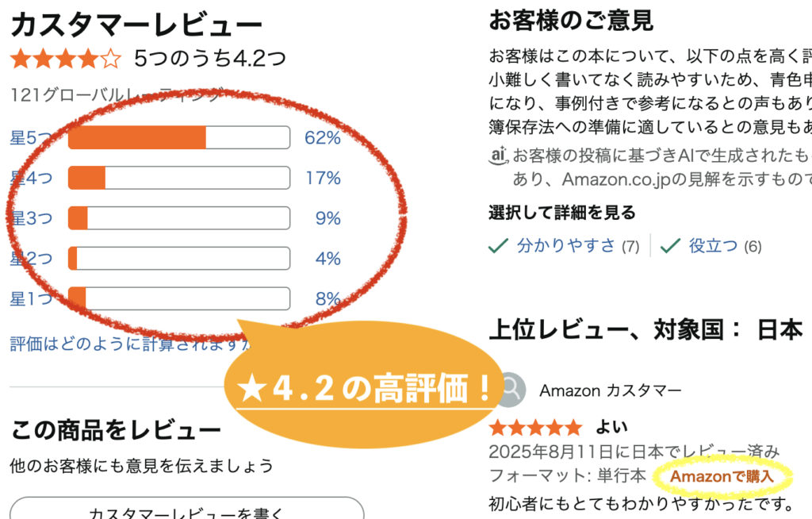Click the 1-star rating histogram bar
Screen dimensions: 812x519
pyautogui.click(x=179, y=299)
